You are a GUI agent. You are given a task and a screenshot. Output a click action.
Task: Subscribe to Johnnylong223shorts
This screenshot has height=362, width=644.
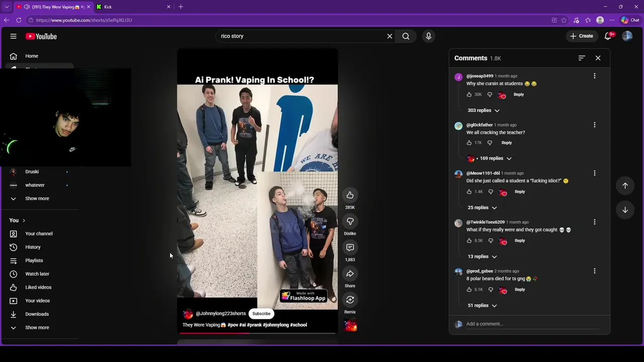[261, 314]
